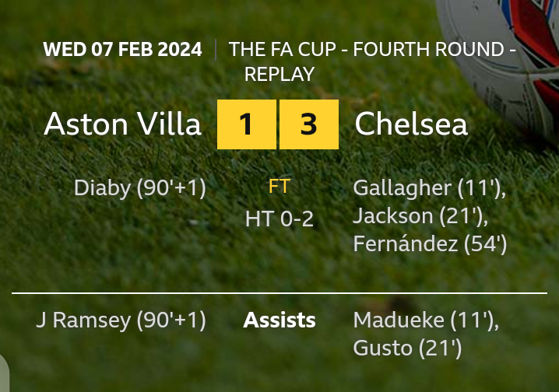Select the Aston Villa team name
This screenshot has width=559, height=392.
tap(122, 124)
